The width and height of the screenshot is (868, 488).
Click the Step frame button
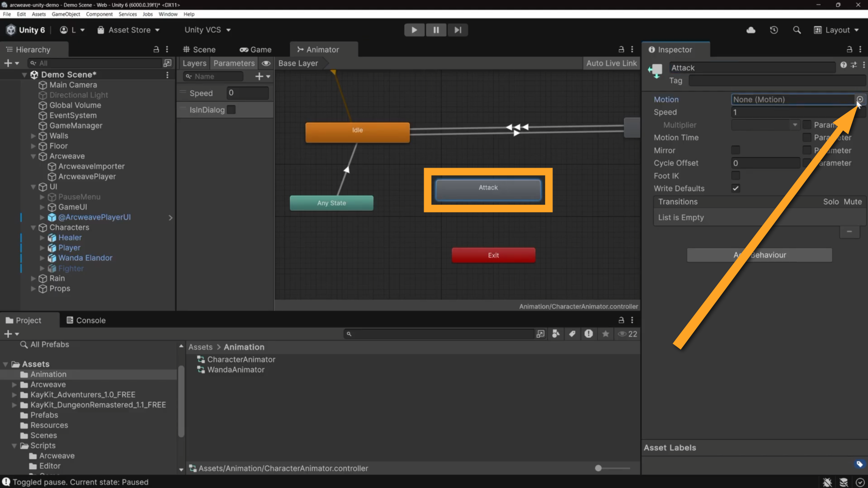point(458,30)
